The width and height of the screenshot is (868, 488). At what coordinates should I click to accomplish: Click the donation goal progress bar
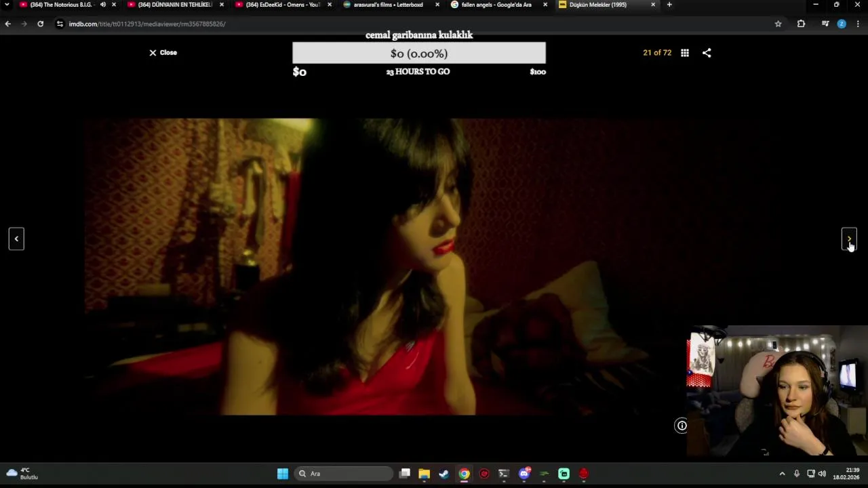[419, 54]
